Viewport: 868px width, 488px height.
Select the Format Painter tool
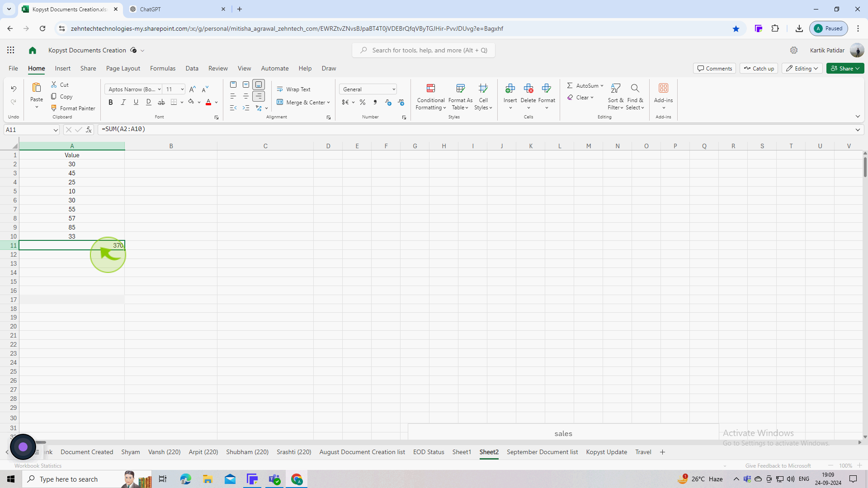coord(73,108)
